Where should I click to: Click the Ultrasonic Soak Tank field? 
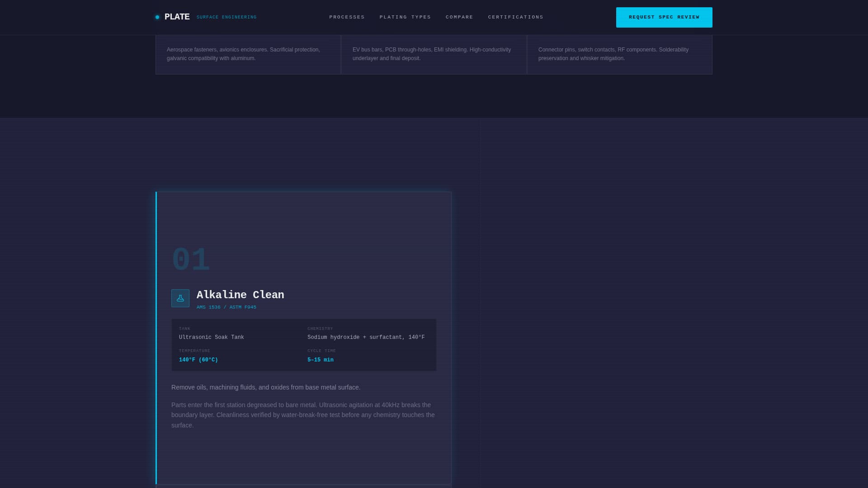click(x=211, y=337)
